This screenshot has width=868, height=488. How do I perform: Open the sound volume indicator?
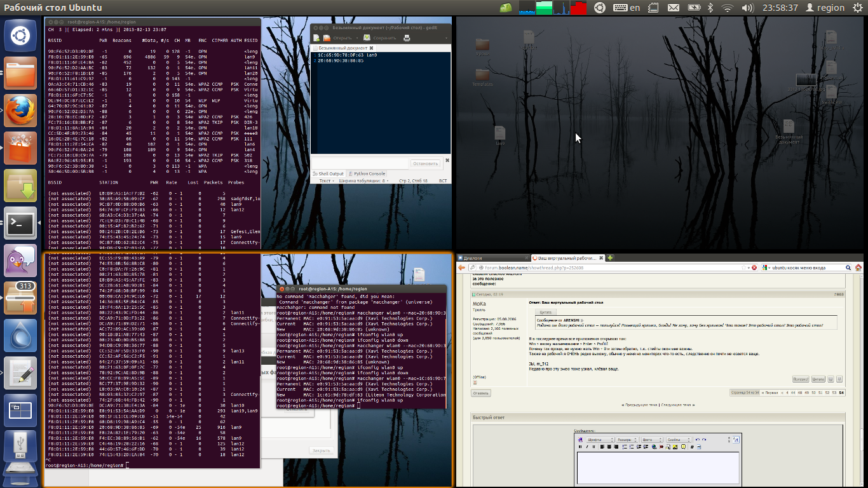coord(747,8)
